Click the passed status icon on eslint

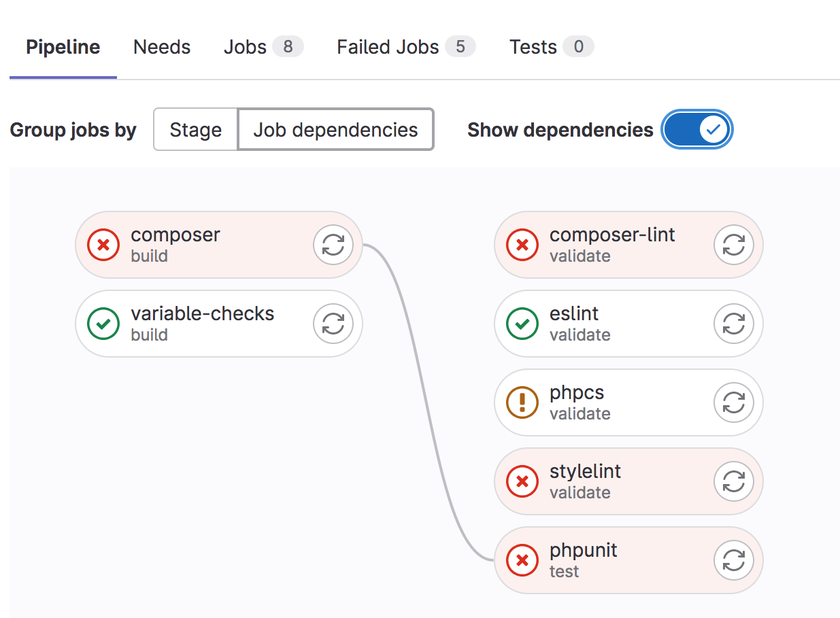click(x=522, y=324)
